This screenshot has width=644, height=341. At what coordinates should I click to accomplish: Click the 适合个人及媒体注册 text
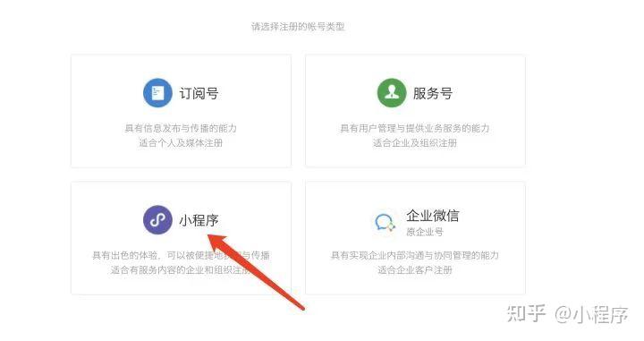[181, 143]
